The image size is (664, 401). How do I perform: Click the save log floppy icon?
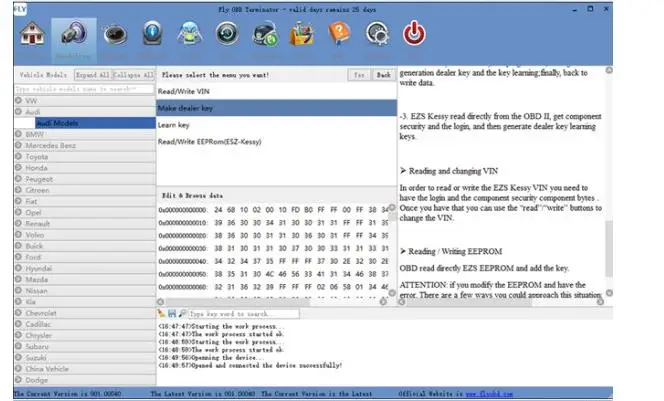172,313
